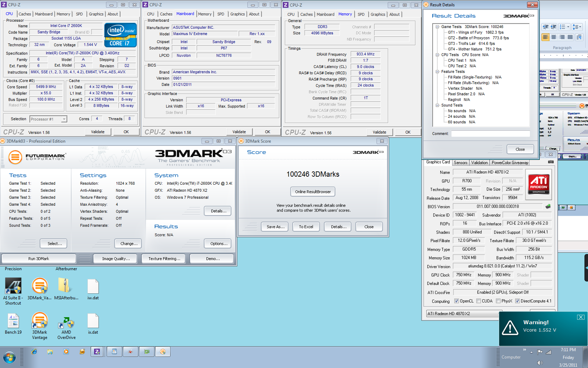Open Bench 19 document on desktop
This screenshot has height=368, width=588.
[x=13, y=324]
